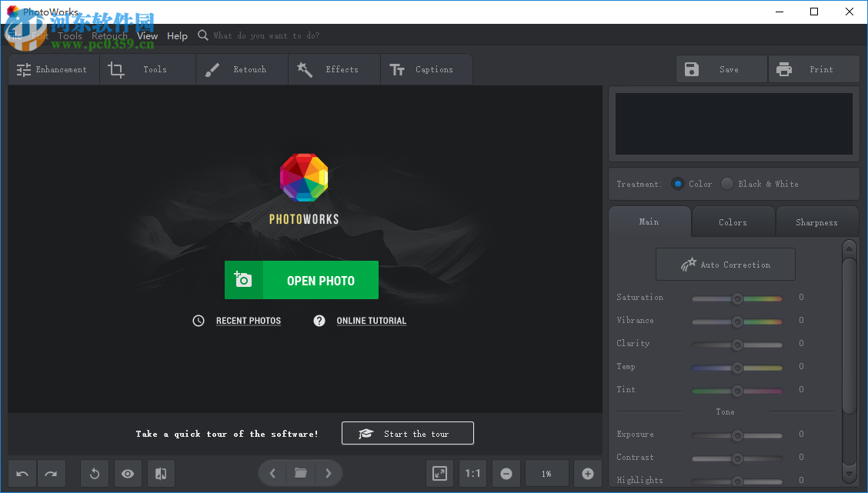
Task: Open the Effects panel
Action: pos(333,69)
